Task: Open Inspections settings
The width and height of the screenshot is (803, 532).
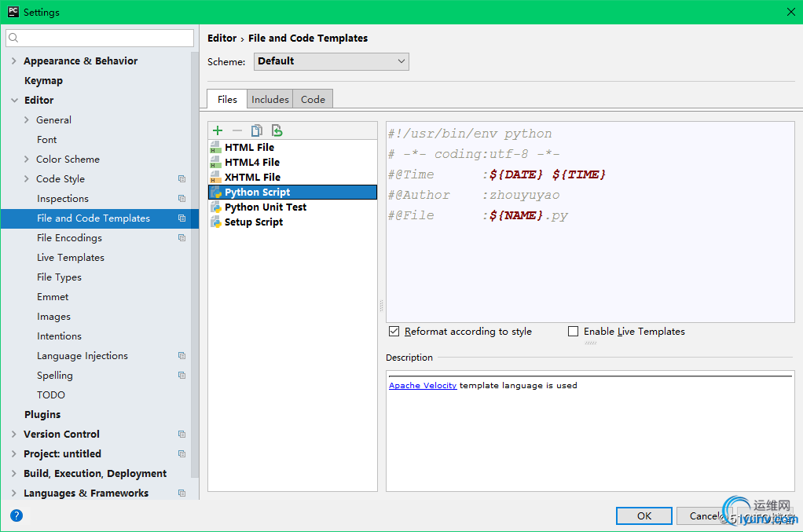Action: tap(63, 199)
